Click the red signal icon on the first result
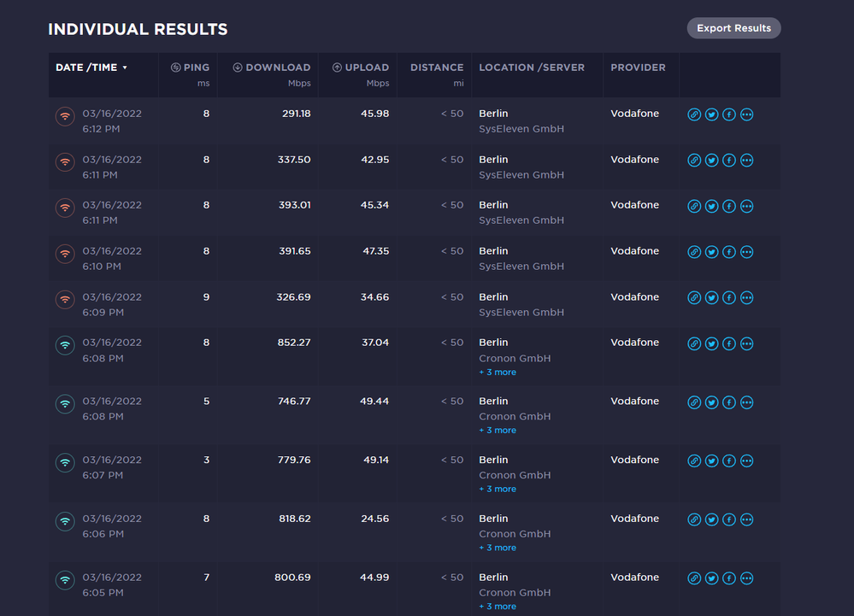 (x=65, y=116)
